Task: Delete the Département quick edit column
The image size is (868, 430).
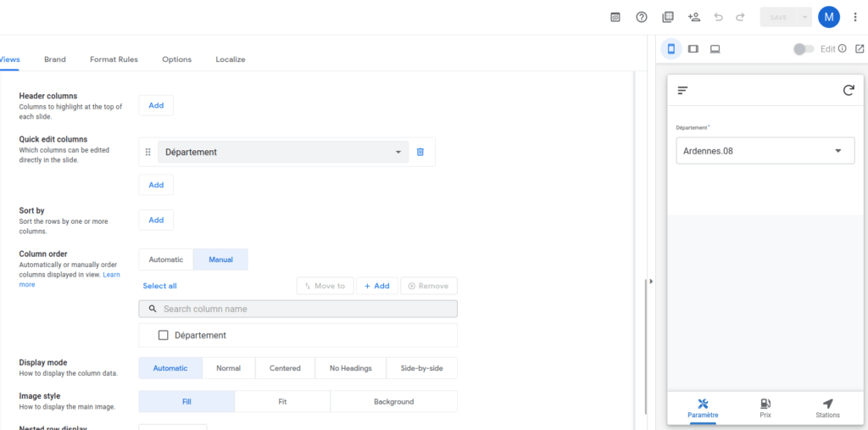Action: (420, 152)
